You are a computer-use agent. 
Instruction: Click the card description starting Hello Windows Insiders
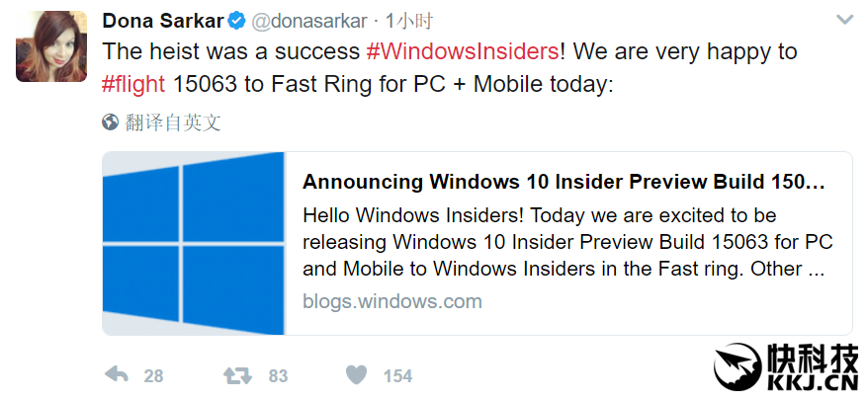point(564,242)
